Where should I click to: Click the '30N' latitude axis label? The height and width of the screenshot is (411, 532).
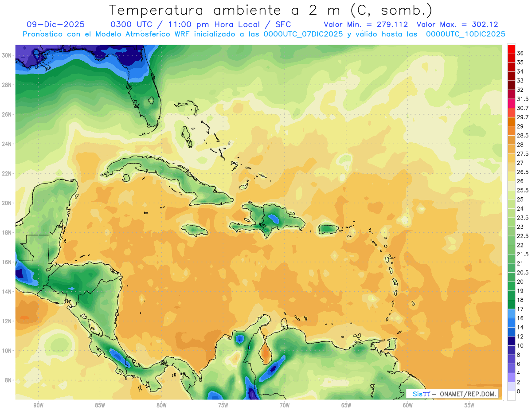point(7,55)
